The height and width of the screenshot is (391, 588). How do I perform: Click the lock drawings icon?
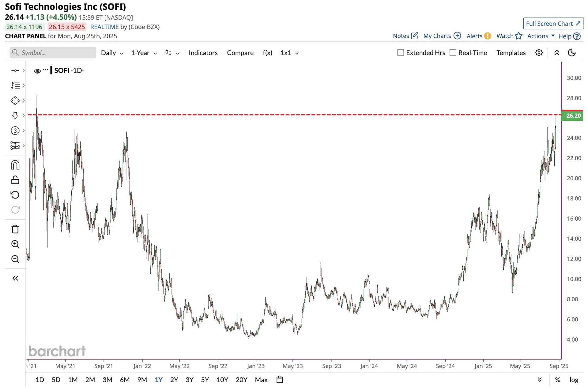tap(15, 180)
